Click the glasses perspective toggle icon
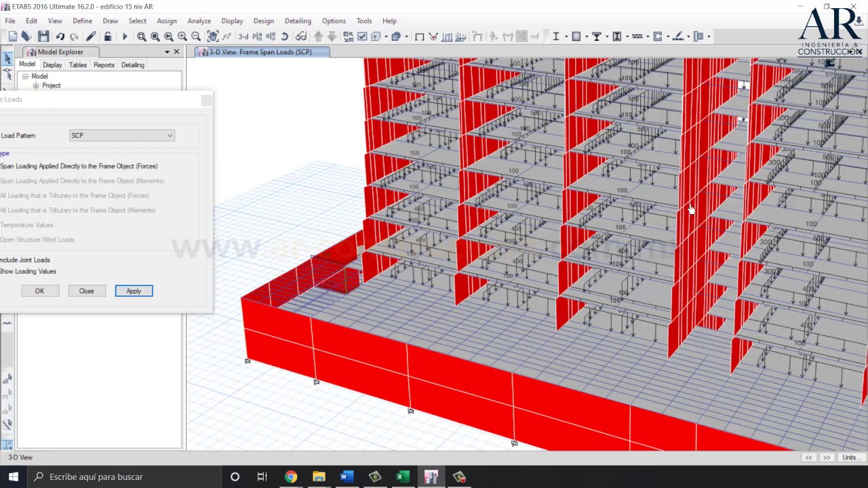The height and width of the screenshot is (488, 868). (301, 37)
